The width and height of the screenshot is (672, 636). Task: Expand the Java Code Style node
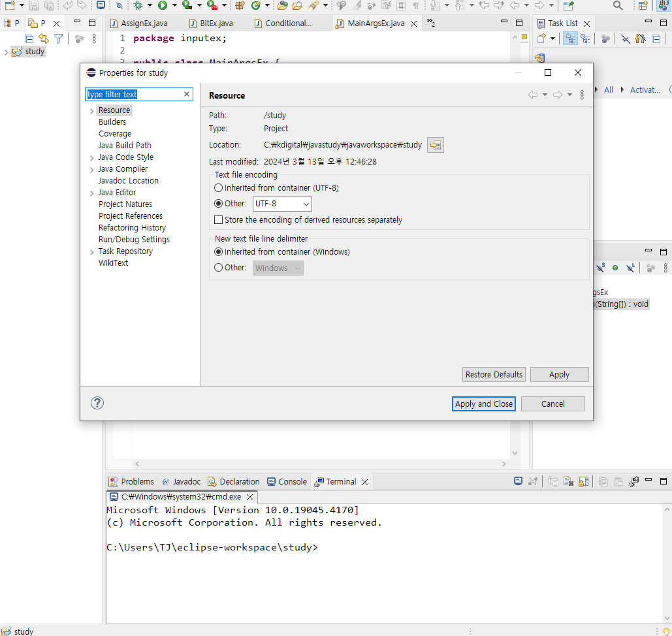coord(91,158)
